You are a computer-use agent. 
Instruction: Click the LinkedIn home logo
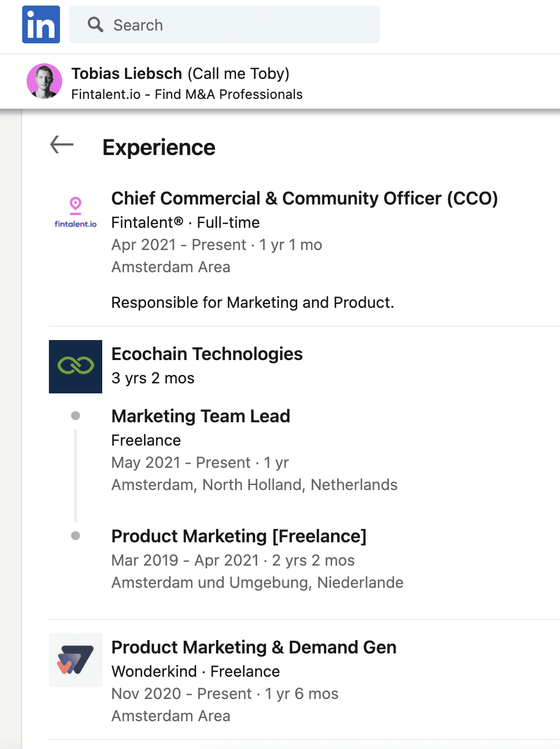click(x=41, y=24)
